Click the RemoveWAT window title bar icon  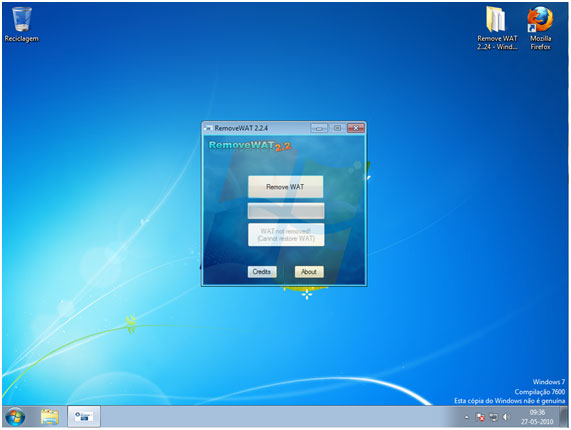click(208, 128)
